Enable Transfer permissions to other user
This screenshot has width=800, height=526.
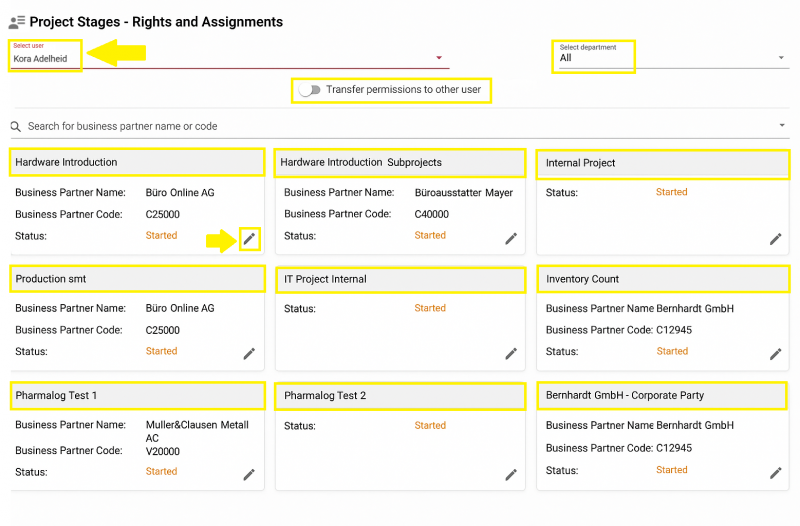[x=310, y=90]
